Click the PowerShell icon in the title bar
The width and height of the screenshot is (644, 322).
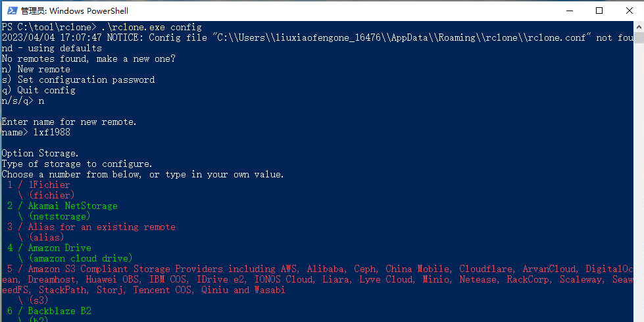coord(10,11)
